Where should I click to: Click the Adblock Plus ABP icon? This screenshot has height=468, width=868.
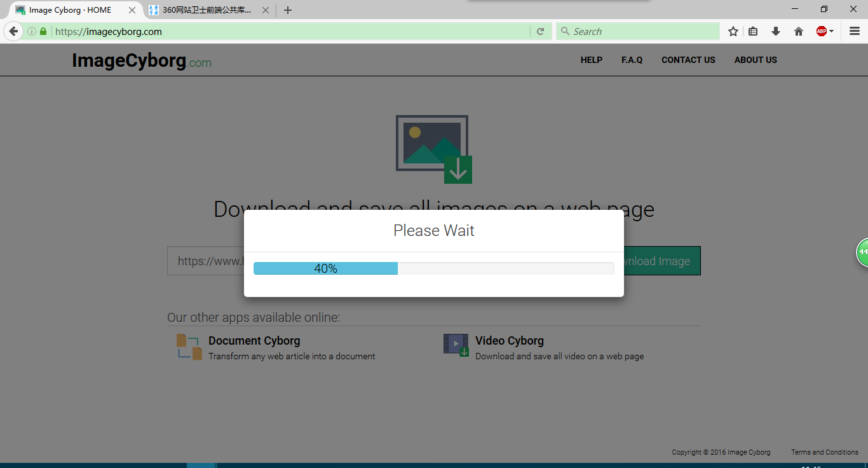821,31
